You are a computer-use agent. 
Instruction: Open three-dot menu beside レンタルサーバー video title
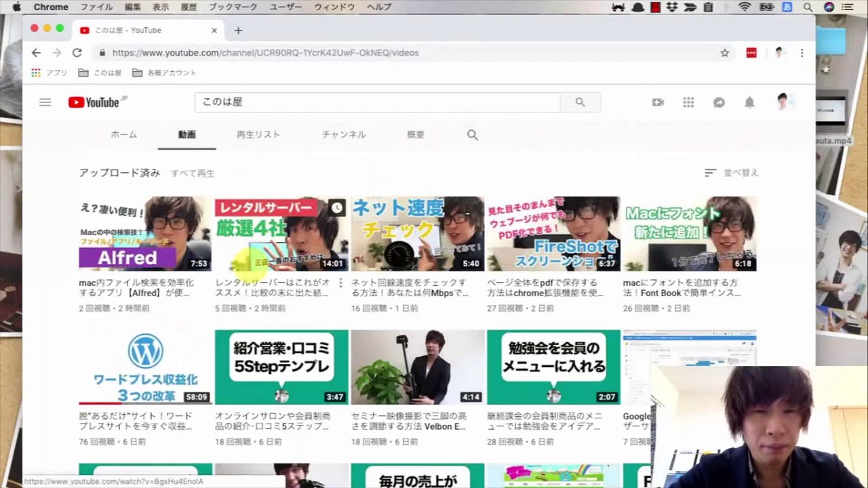[340, 283]
